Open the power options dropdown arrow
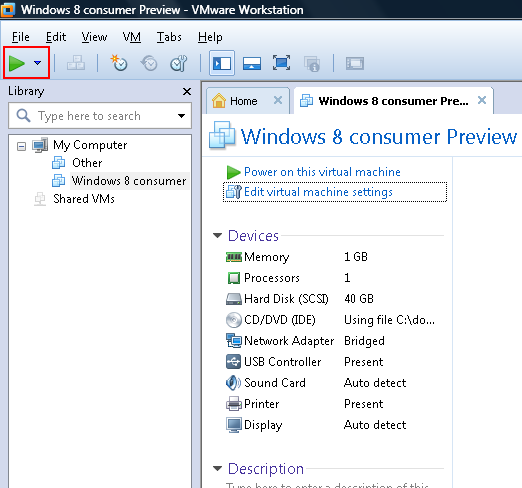 pos(38,63)
